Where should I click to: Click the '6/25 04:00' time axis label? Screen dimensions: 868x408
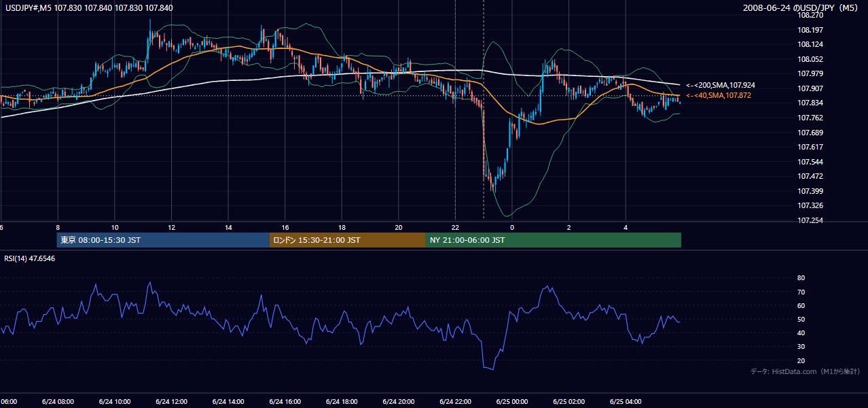[625, 402]
